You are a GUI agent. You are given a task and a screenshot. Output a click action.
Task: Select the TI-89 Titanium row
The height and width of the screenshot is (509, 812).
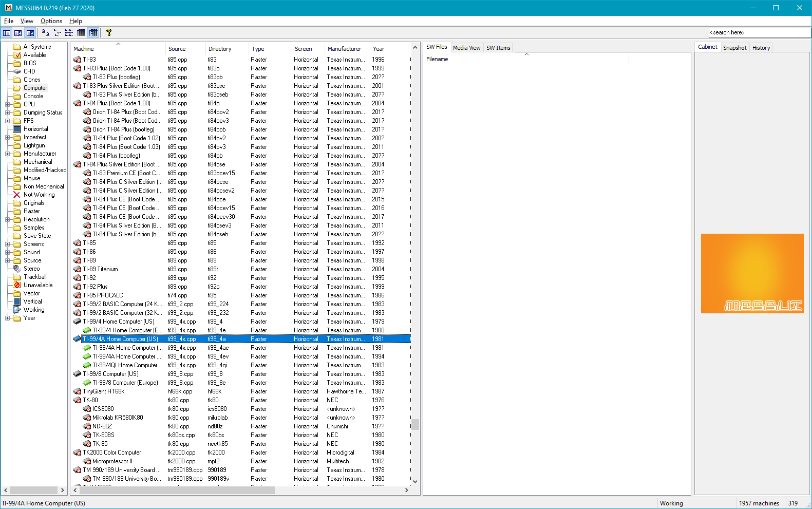241,269
